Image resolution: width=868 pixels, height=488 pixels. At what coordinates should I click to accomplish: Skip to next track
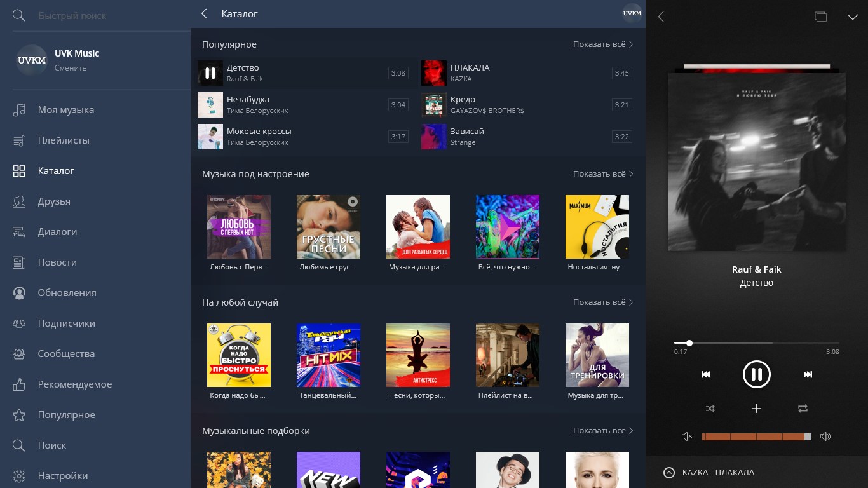(x=808, y=374)
